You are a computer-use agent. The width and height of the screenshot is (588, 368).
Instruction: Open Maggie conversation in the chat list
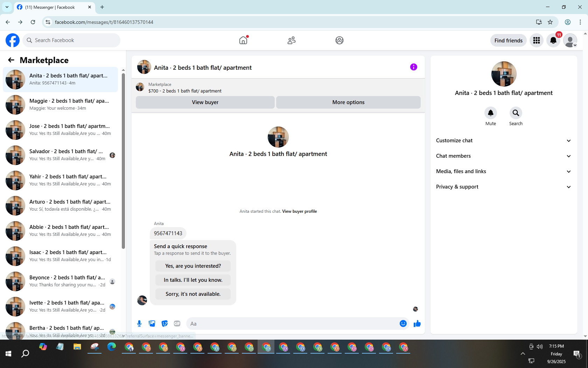coord(60,105)
